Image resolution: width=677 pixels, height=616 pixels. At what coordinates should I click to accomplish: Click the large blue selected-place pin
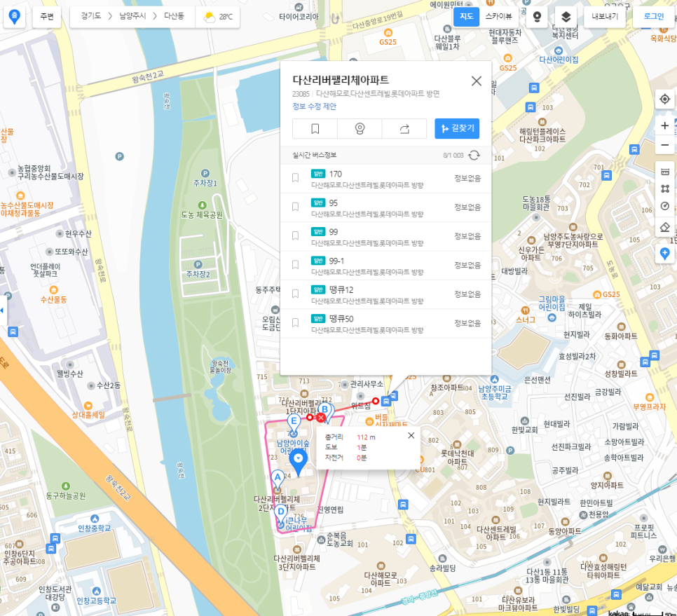point(298,463)
